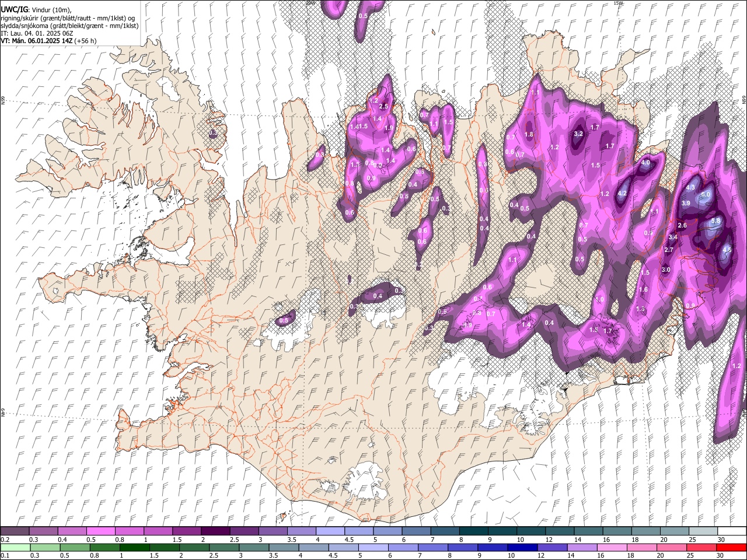747x560 pixels.
Task: Select the violet 14–16 rain legend swatch
Action: pyautogui.click(x=582, y=547)
